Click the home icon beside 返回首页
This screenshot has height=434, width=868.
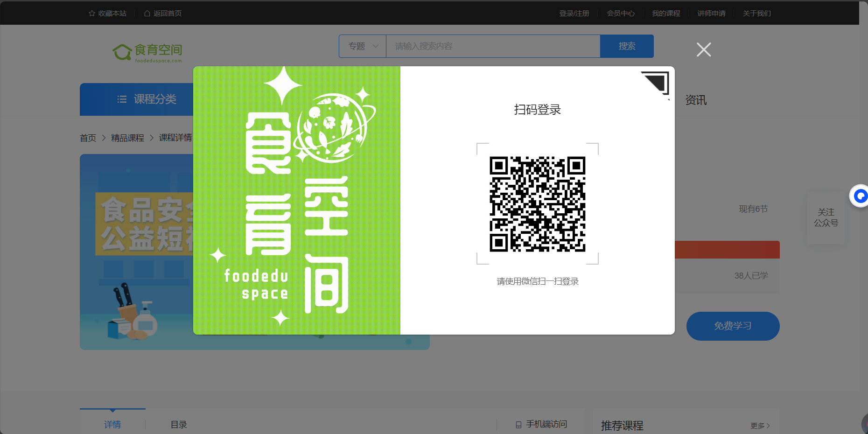coord(147,13)
